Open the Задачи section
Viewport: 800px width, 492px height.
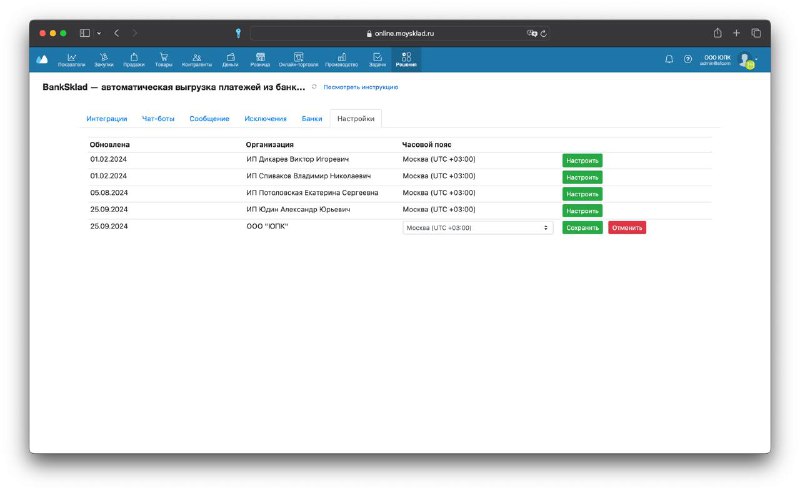[x=378, y=60]
